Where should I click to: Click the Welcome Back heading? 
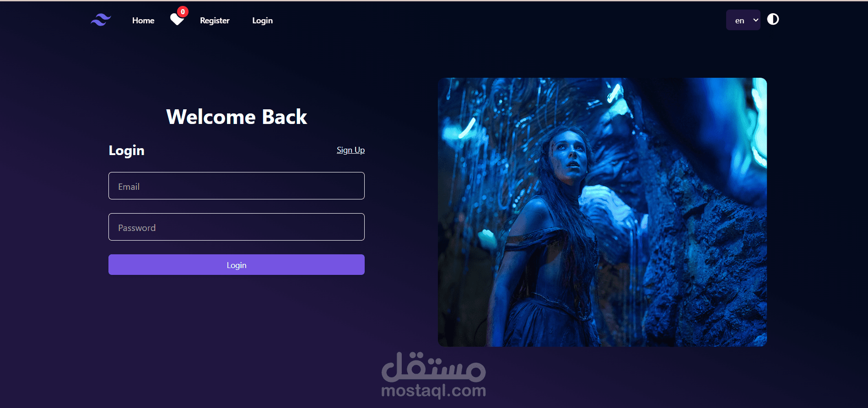(237, 117)
